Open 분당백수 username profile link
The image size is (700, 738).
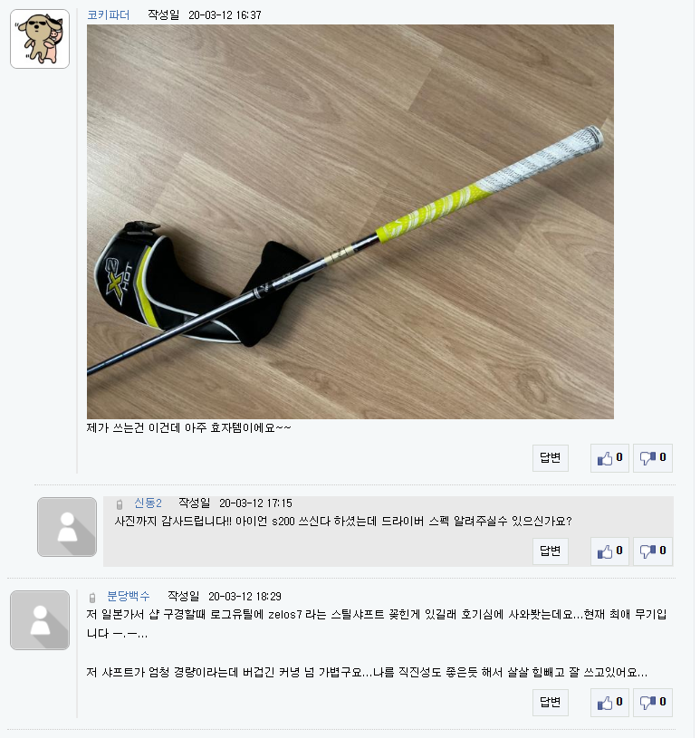129,597
